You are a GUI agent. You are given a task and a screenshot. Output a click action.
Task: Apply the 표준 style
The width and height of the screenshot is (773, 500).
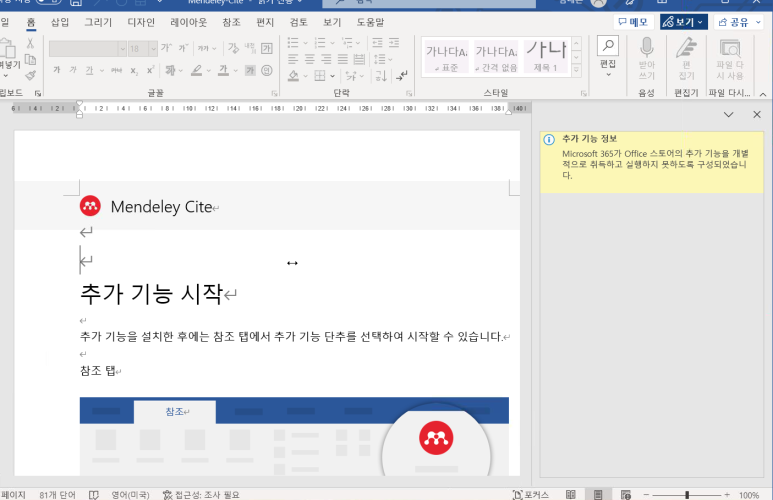[446, 57]
